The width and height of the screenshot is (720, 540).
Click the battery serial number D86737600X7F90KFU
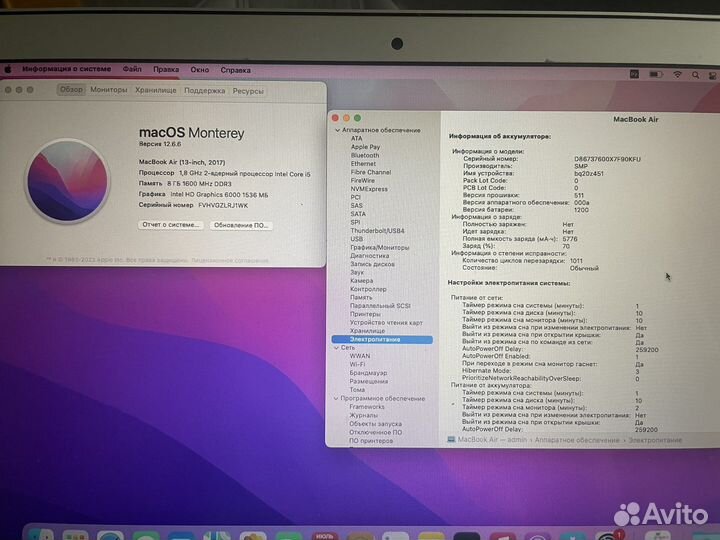click(x=607, y=159)
